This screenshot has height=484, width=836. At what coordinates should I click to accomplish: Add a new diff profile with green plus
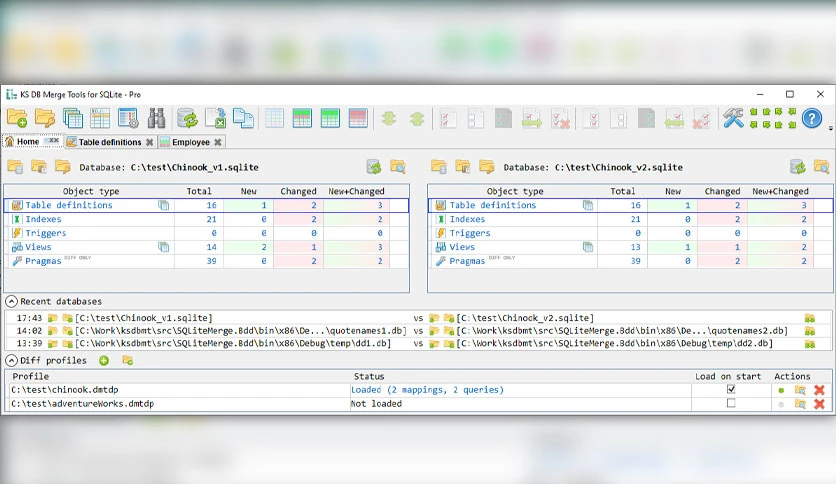(104, 361)
